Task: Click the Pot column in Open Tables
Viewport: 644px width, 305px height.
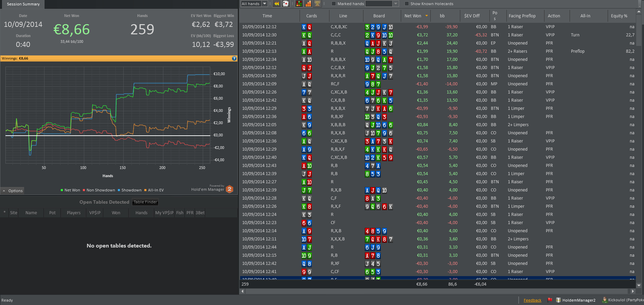Action: pos(52,213)
